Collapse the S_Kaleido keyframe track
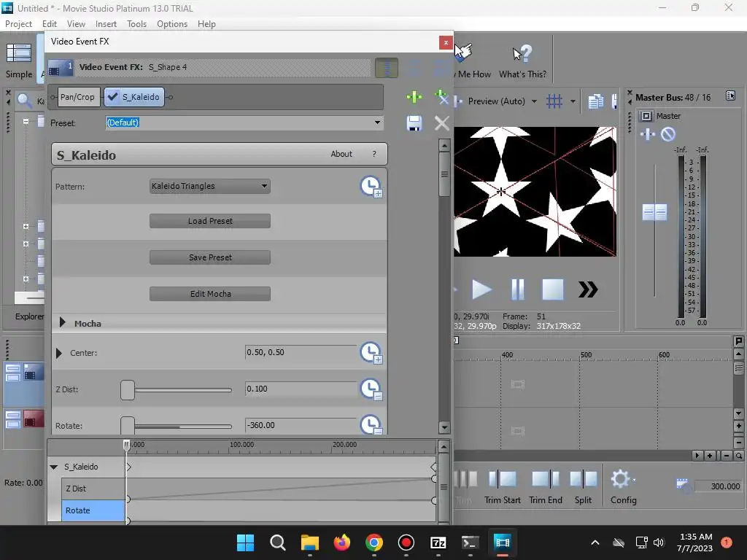Image resolution: width=747 pixels, height=560 pixels. (54, 467)
